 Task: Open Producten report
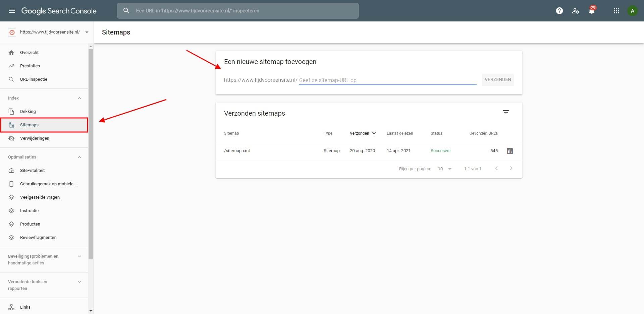[44, 224]
